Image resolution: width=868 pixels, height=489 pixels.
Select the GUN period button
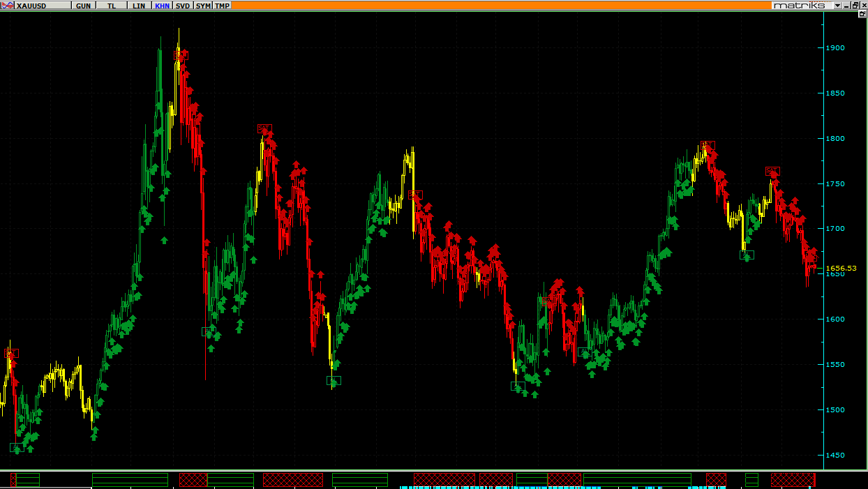coord(83,5)
